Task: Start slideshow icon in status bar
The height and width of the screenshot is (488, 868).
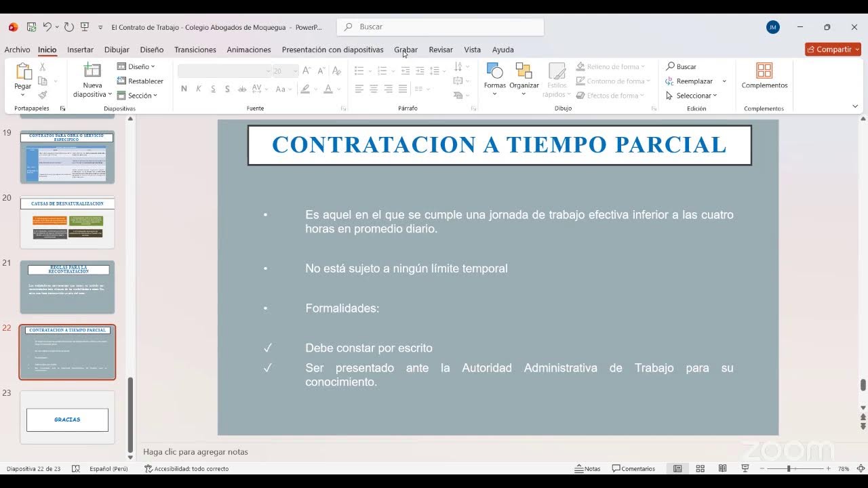Action: coord(745,468)
